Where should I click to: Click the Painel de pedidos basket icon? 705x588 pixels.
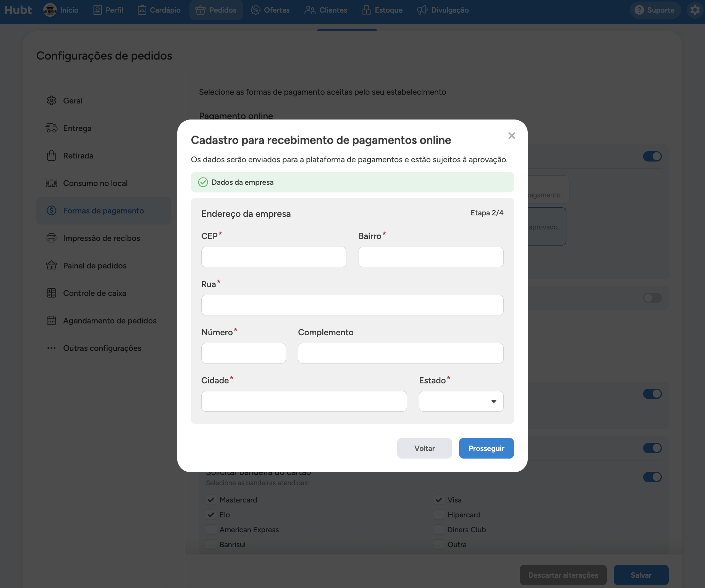[52, 265]
